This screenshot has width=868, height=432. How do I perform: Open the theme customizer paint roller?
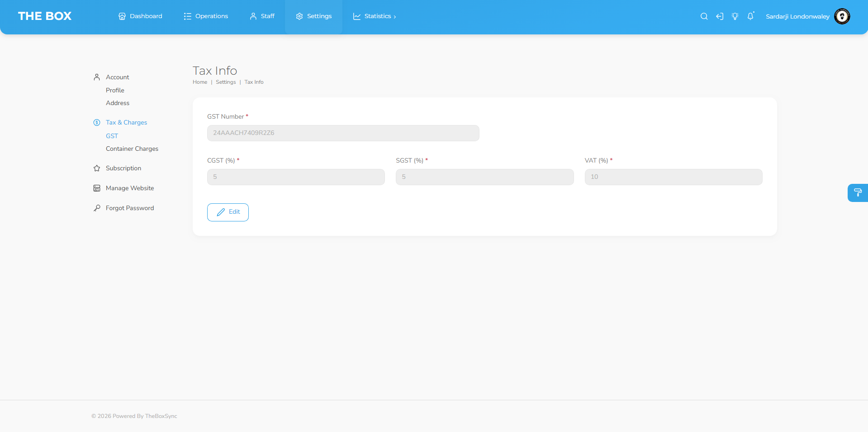[858, 192]
